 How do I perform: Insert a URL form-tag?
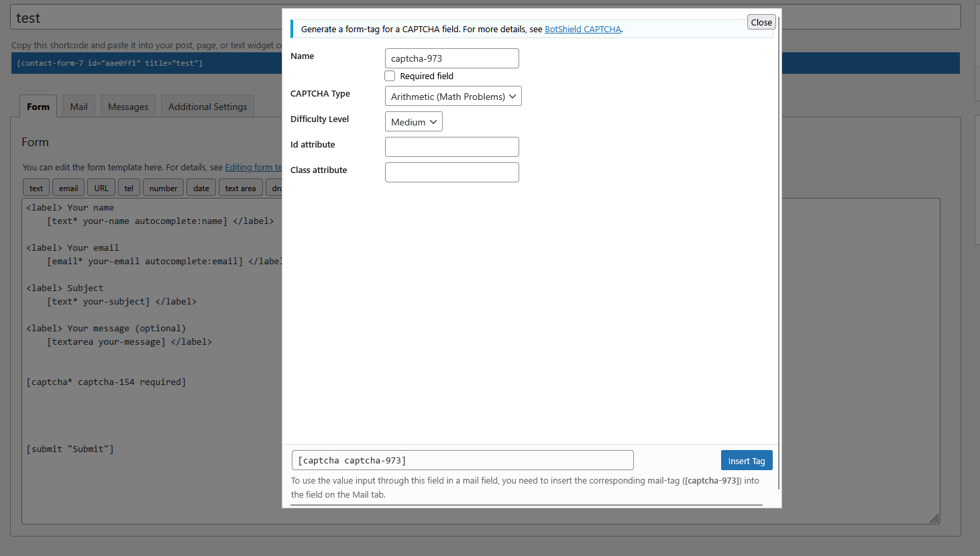[101, 187]
